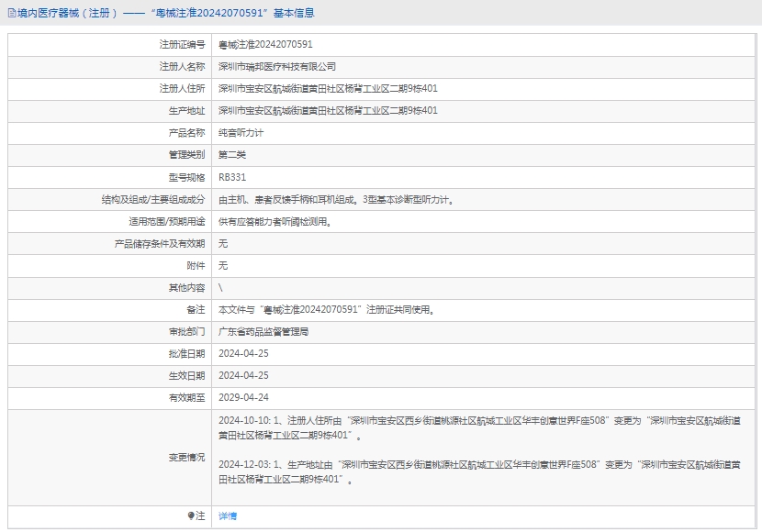Click the 结构及组成 description text
The image size is (762, 532).
pyautogui.click(x=336, y=199)
